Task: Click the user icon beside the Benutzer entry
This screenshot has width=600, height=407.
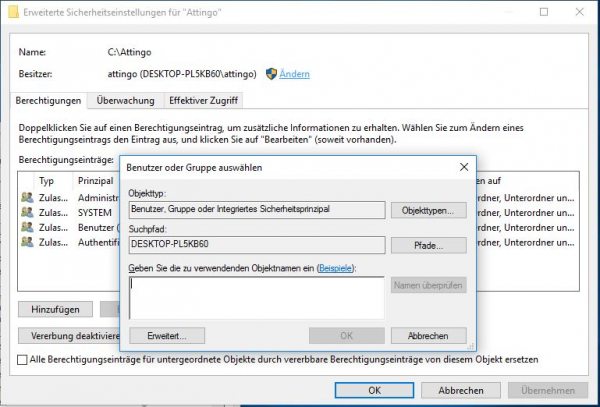Action: pyautogui.click(x=27, y=228)
